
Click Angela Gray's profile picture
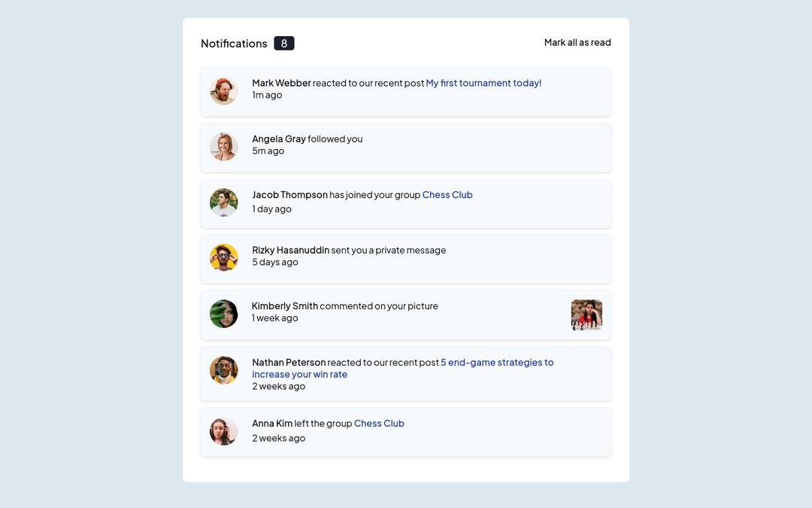tap(223, 147)
